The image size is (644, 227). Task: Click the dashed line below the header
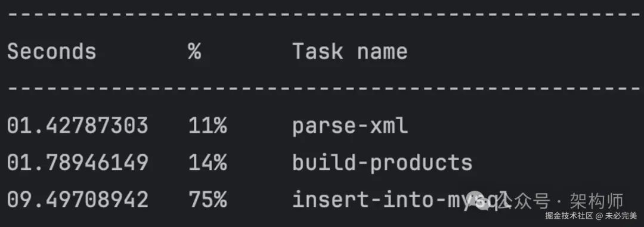[x=322, y=89]
